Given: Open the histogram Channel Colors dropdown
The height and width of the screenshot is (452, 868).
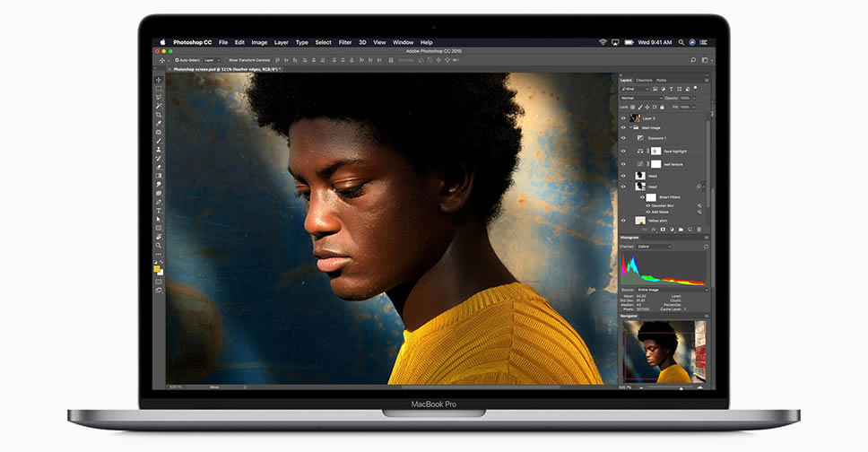Looking at the screenshot, I should click(655, 247).
